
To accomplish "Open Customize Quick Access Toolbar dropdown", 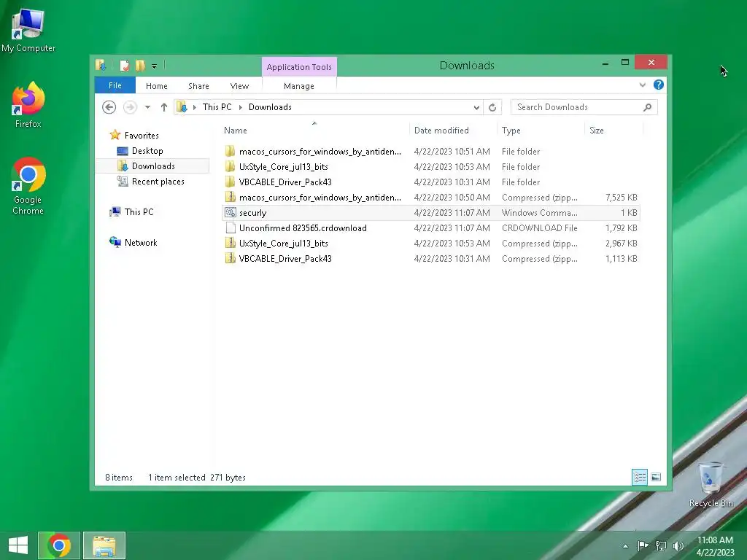I will (x=155, y=66).
